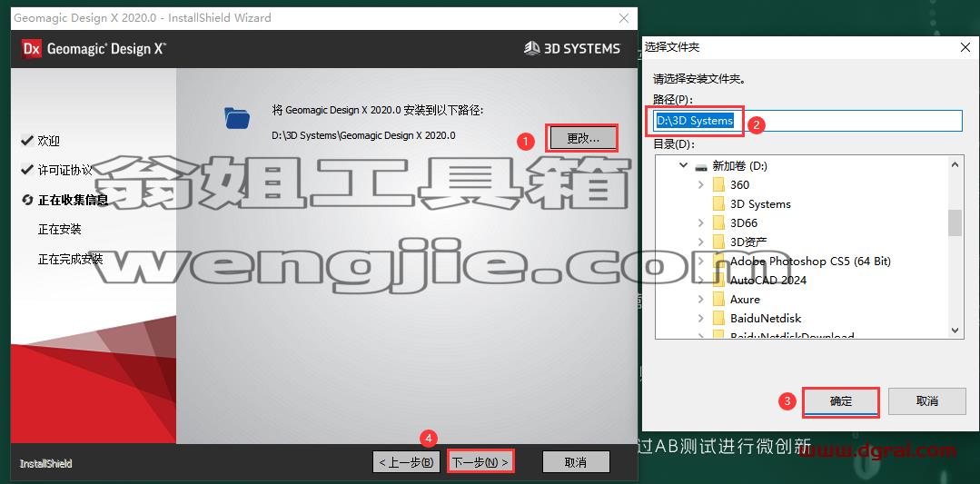
Task: Click the 3D SYSTEMS logo in header
Action: coord(572,48)
